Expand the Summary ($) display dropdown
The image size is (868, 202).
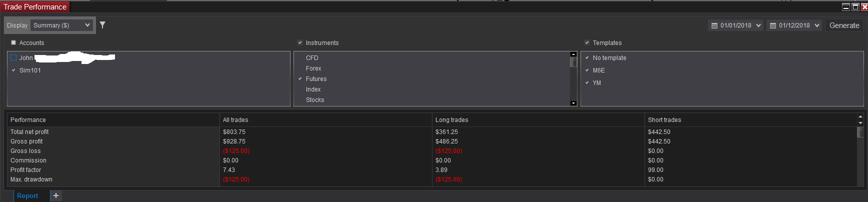point(62,25)
